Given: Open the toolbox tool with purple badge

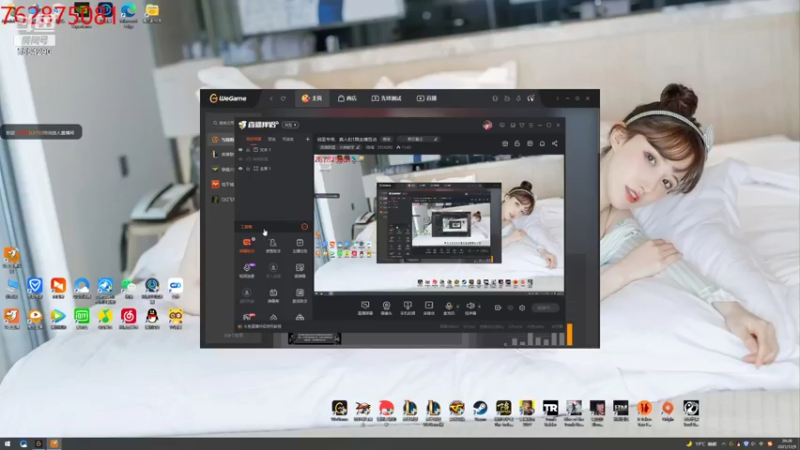Looking at the screenshot, I should (x=247, y=270).
